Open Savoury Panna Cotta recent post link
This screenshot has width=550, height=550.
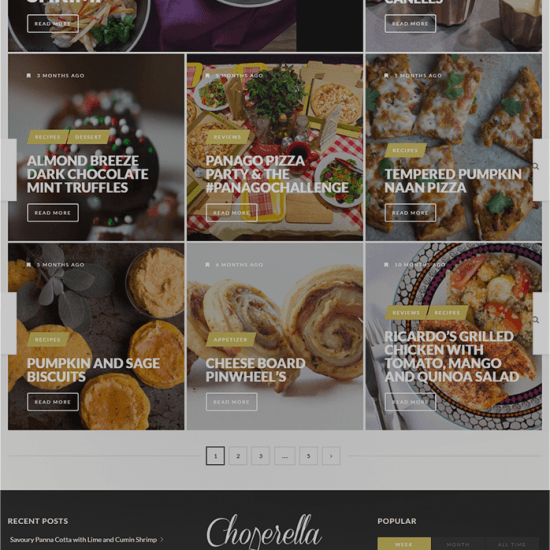[x=83, y=539]
